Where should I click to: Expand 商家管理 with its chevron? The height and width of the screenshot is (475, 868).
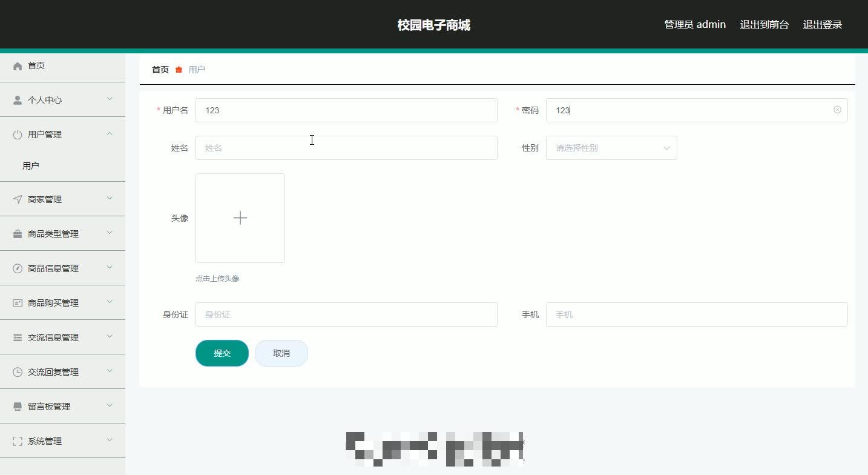[110, 198]
